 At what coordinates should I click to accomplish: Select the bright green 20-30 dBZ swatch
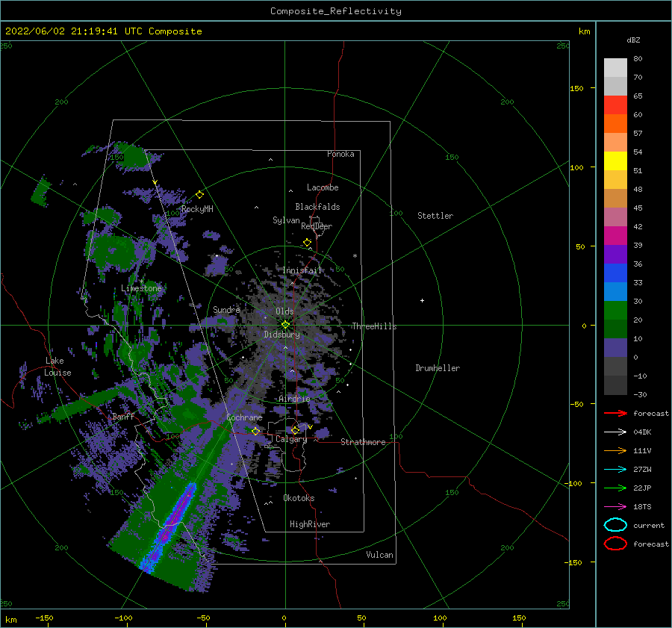(615, 311)
